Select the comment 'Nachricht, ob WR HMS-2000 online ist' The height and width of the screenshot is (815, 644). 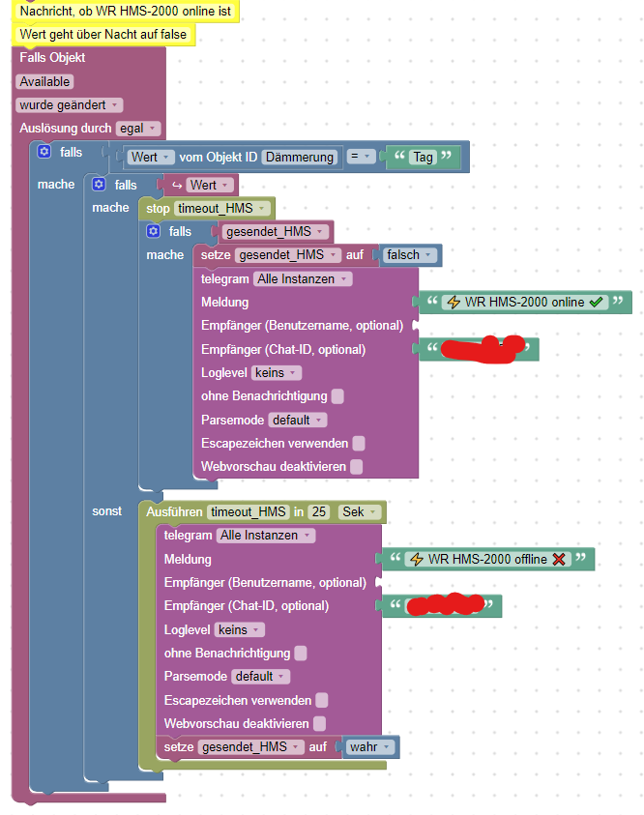click(x=126, y=11)
